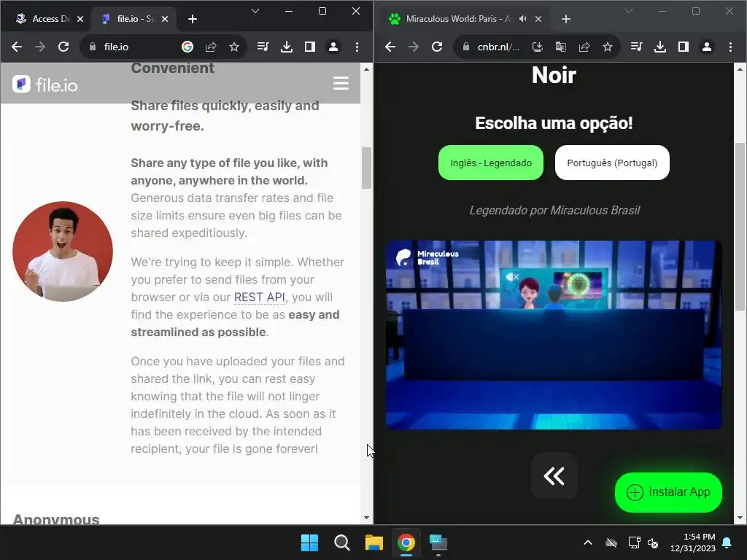Go forward in the cnbr.nl window
The width and height of the screenshot is (747, 560).
(414, 47)
